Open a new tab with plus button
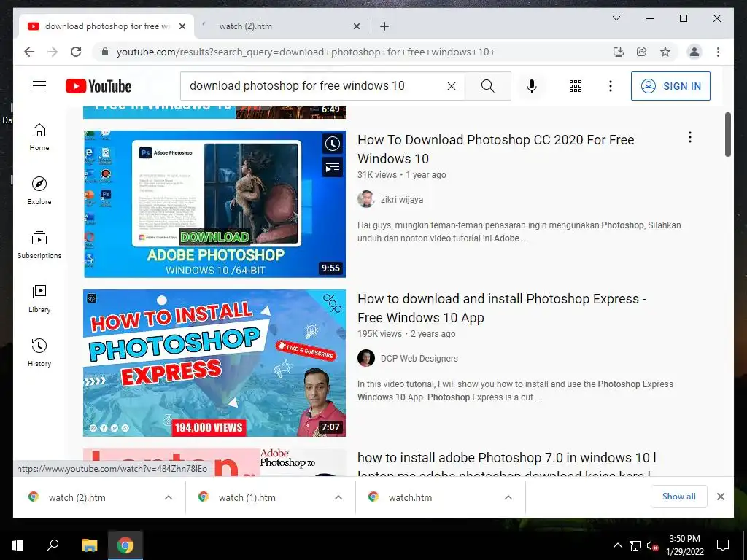Viewport: 747px width, 560px height. click(384, 27)
